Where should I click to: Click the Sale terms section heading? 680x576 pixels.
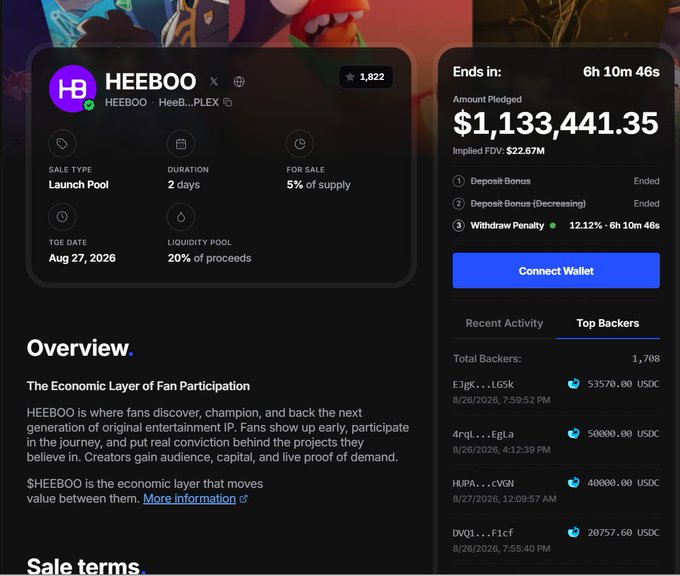tap(86, 566)
